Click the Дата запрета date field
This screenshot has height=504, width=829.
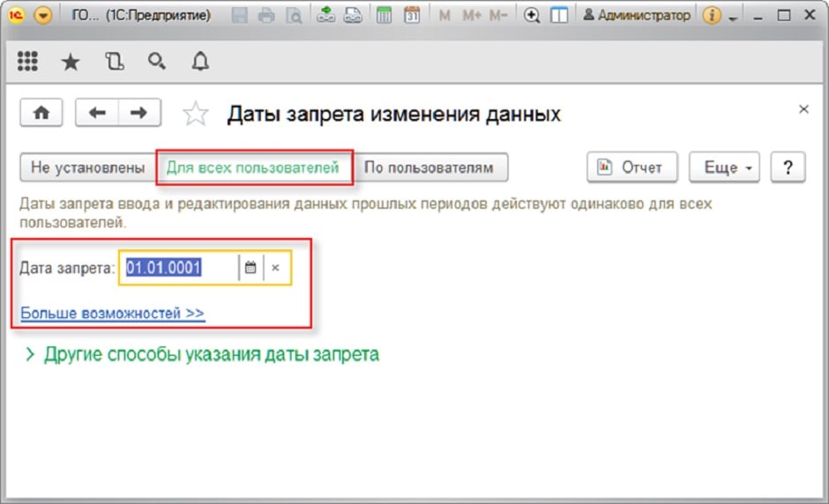pyautogui.click(x=176, y=268)
